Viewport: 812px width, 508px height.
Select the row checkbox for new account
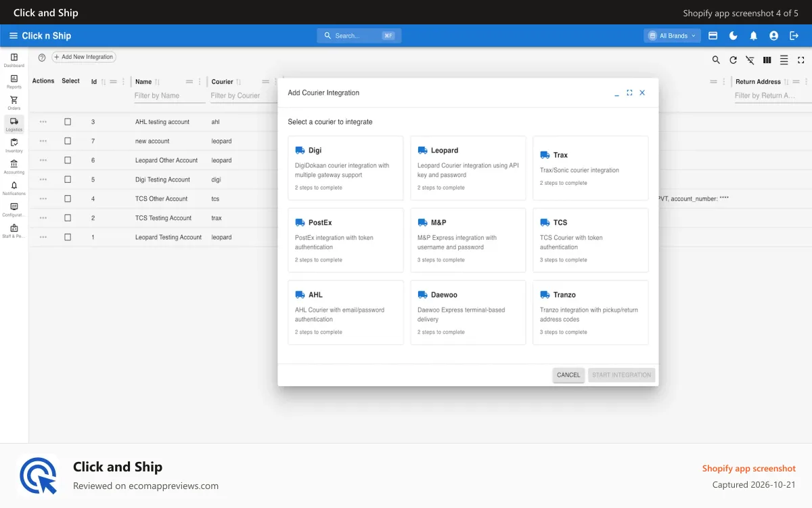click(x=68, y=141)
